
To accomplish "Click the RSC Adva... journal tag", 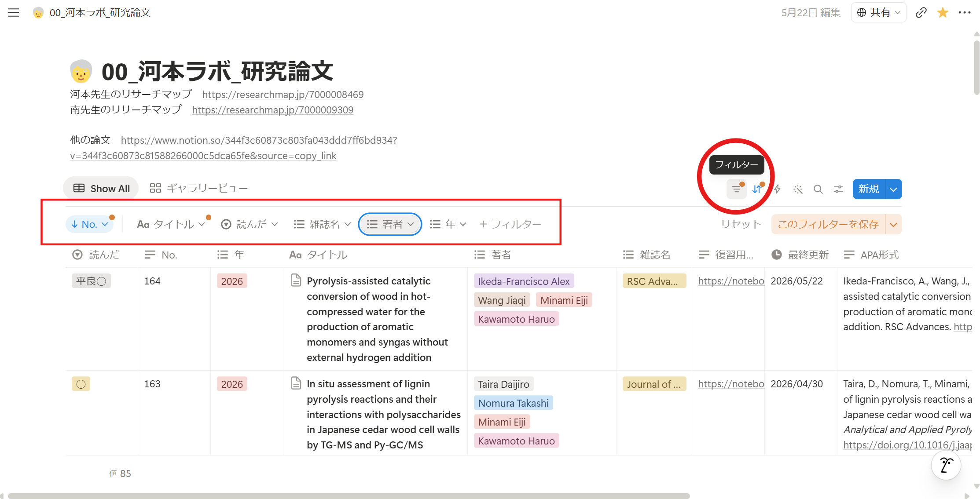I will tap(654, 281).
